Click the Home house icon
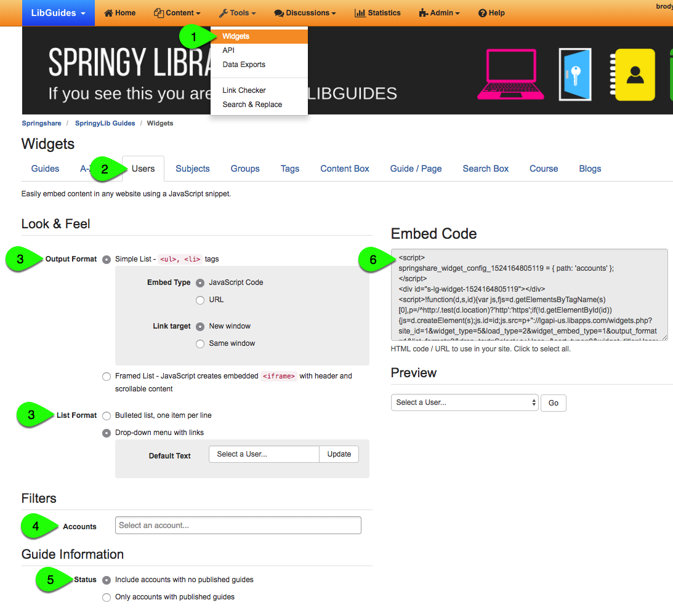The height and width of the screenshot is (616, 673). (x=108, y=13)
